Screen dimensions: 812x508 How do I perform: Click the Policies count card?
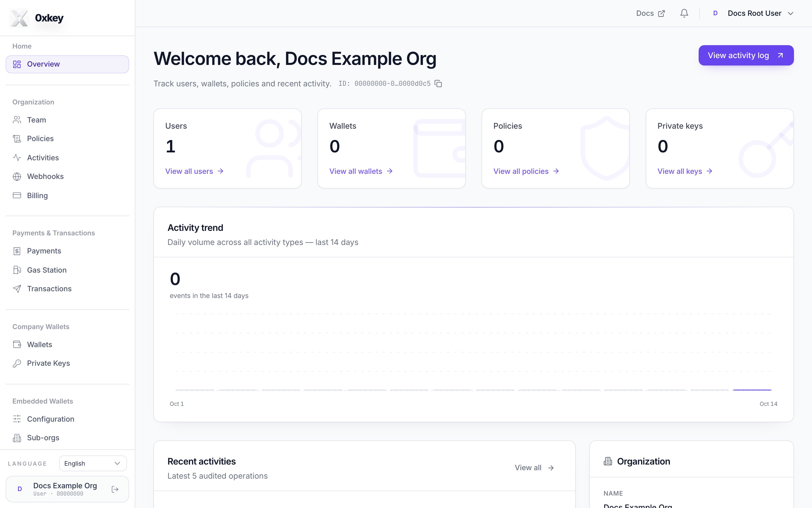click(x=555, y=148)
